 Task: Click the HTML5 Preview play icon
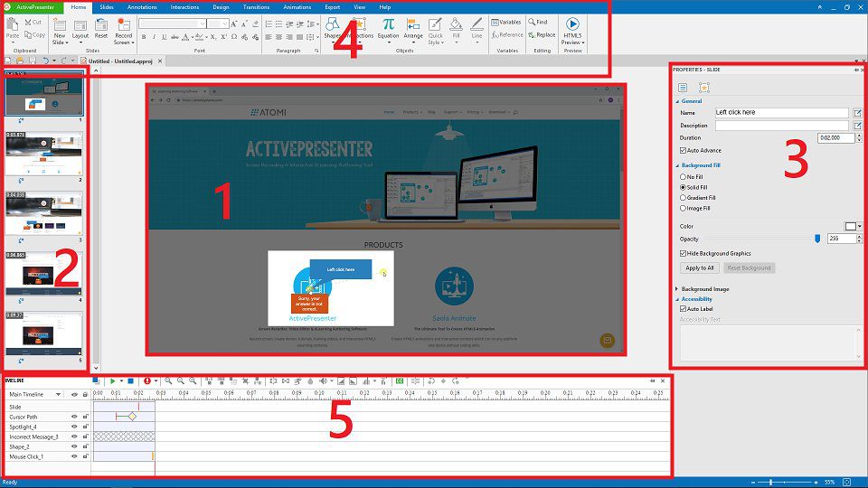(572, 23)
